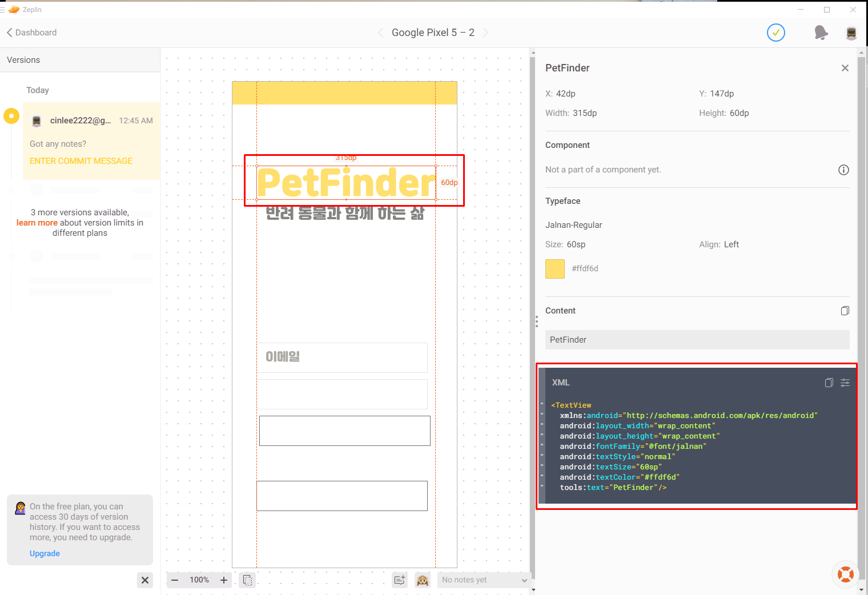The height and width of the screenshot is (595, 868).
Task: Go back to the Dashboard
Action: point(32,33)
